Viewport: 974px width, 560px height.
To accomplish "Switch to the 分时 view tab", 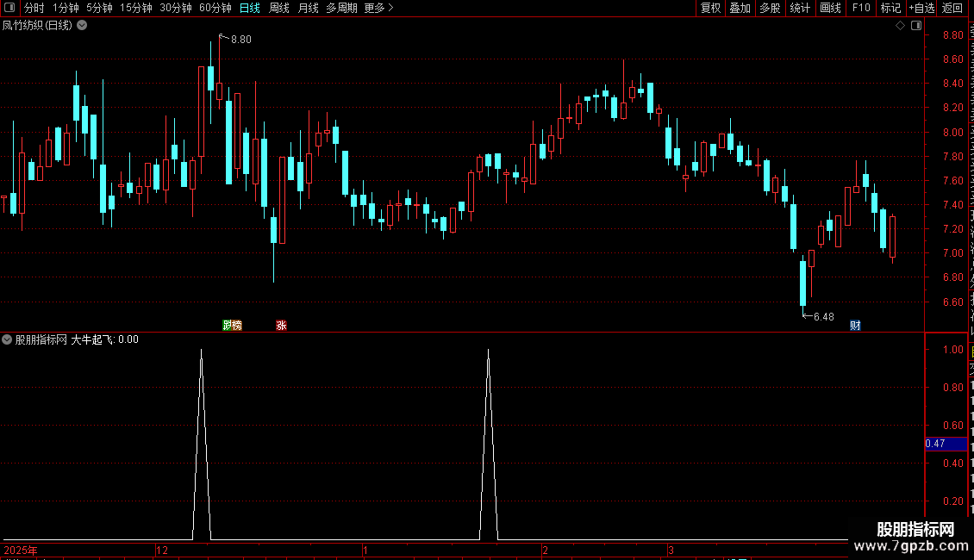I will [34, 8].
